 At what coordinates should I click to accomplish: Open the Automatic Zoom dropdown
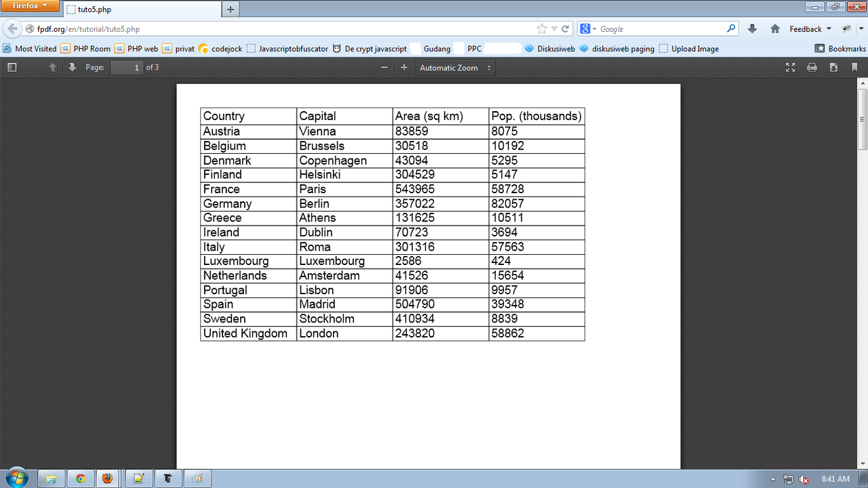(455, 68)
